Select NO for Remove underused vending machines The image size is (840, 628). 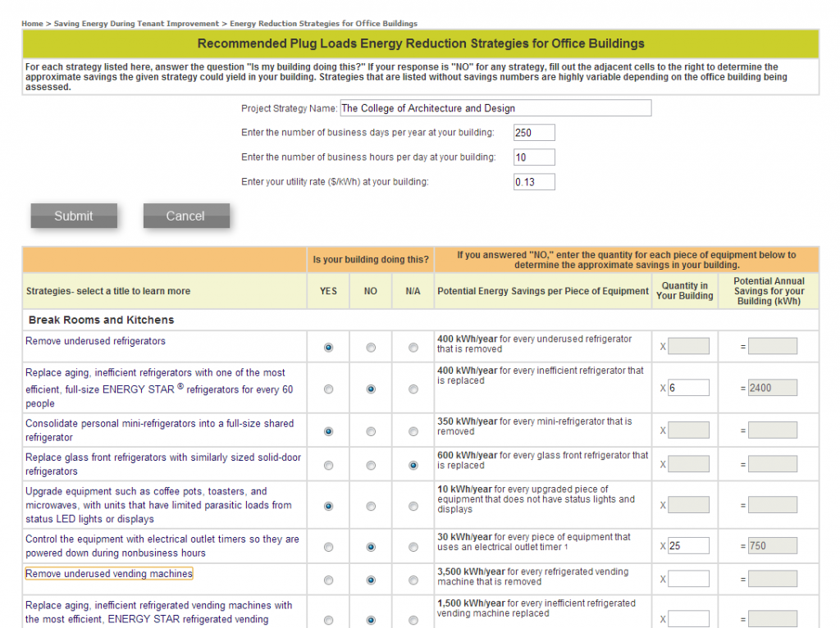point(371,580)
